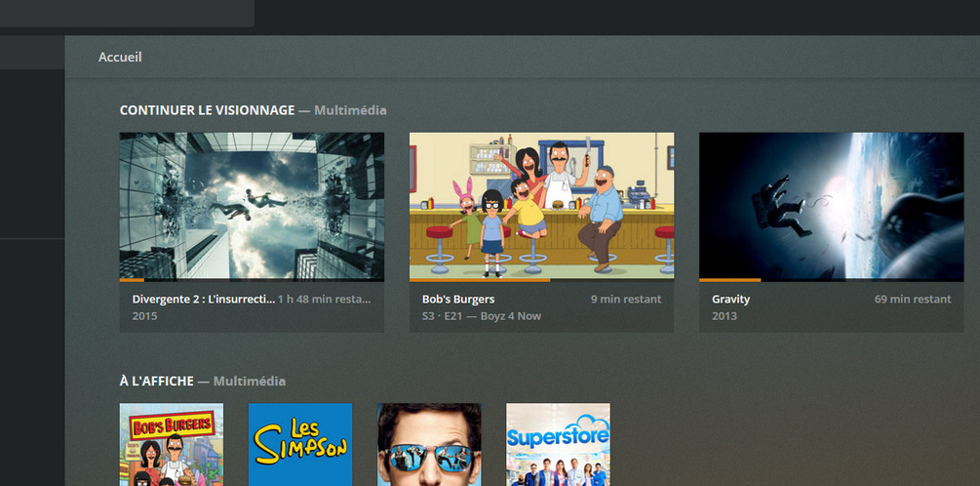The image size is (980, 486).
Task: Open the À l'affiche section heading
Action: coord(156,381)
